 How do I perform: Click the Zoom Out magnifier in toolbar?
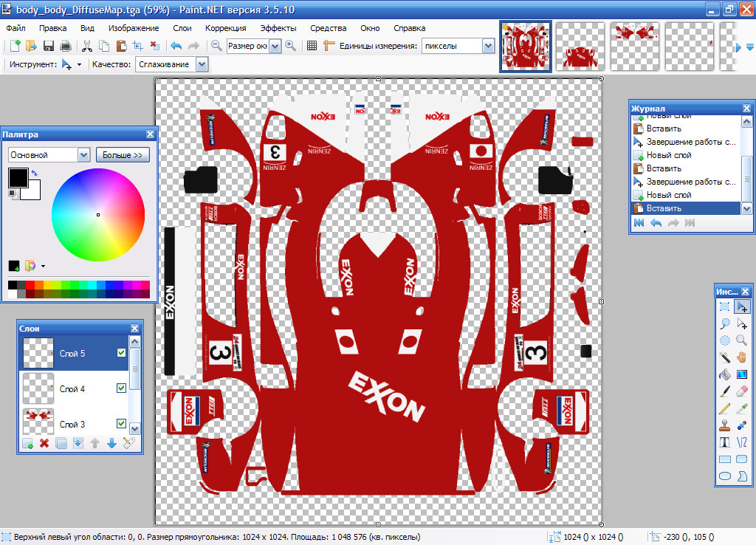click(216, 46)
